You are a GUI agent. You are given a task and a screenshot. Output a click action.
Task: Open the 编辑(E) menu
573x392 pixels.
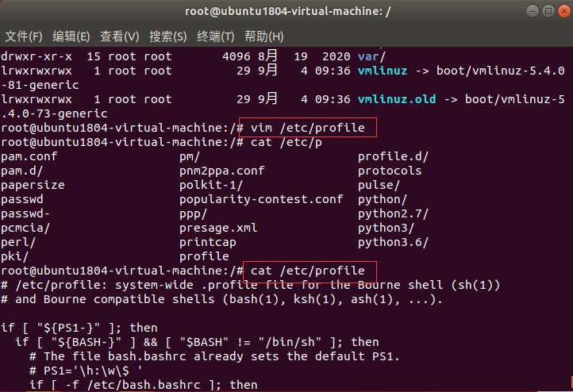click(71, 37)
